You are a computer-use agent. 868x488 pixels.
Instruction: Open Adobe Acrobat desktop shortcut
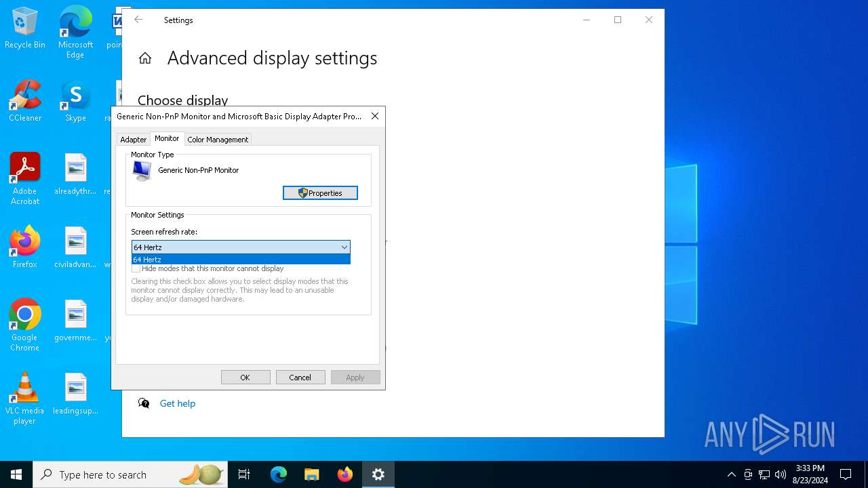[25, 179]
